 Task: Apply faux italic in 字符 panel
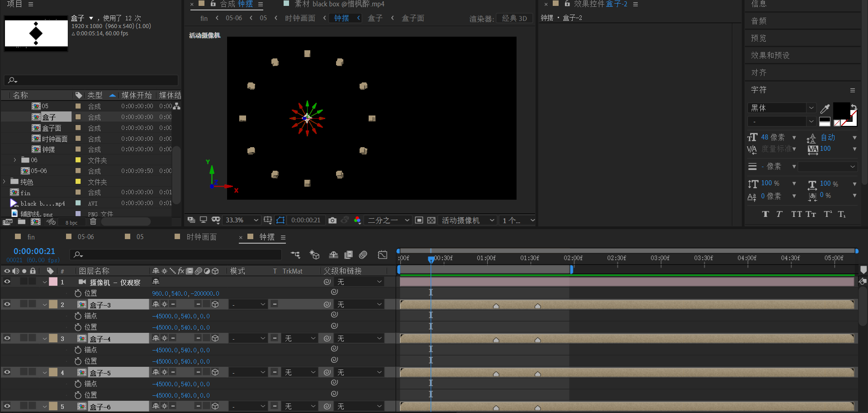[779, 214]
